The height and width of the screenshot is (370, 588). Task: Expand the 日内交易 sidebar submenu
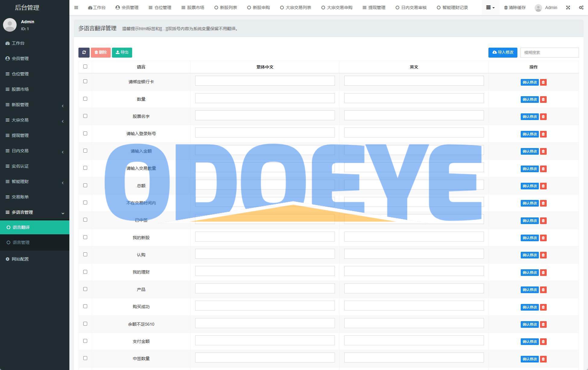point(35,151)
